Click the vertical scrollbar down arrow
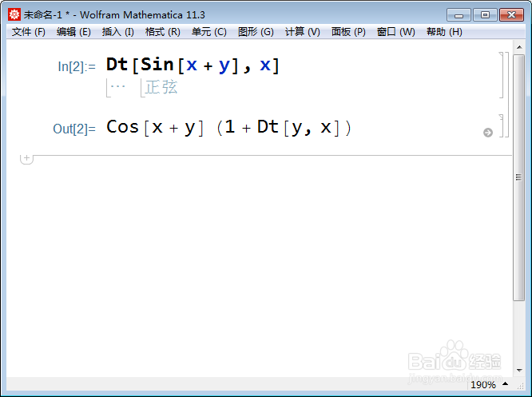 (x=519, y=370)
